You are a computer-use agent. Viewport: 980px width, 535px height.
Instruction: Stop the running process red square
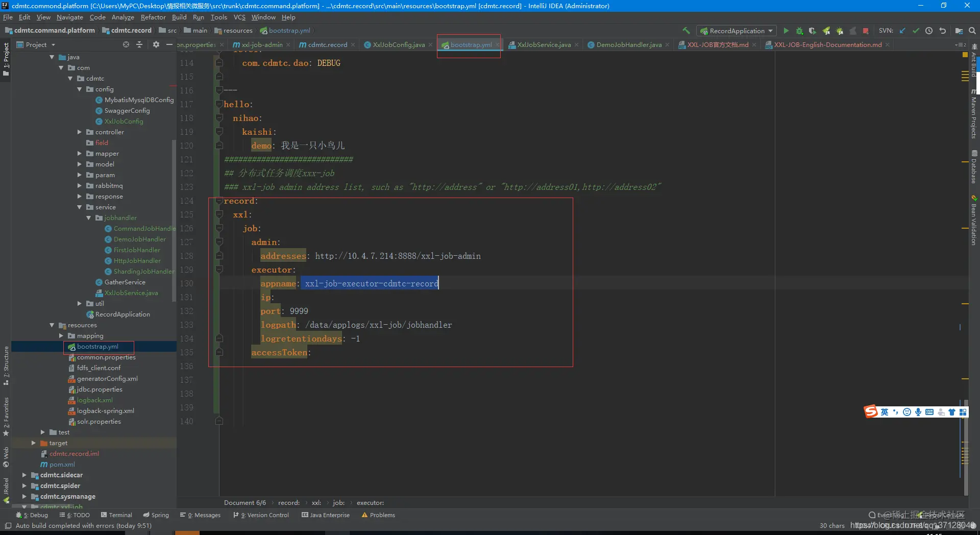pos(866,31)
